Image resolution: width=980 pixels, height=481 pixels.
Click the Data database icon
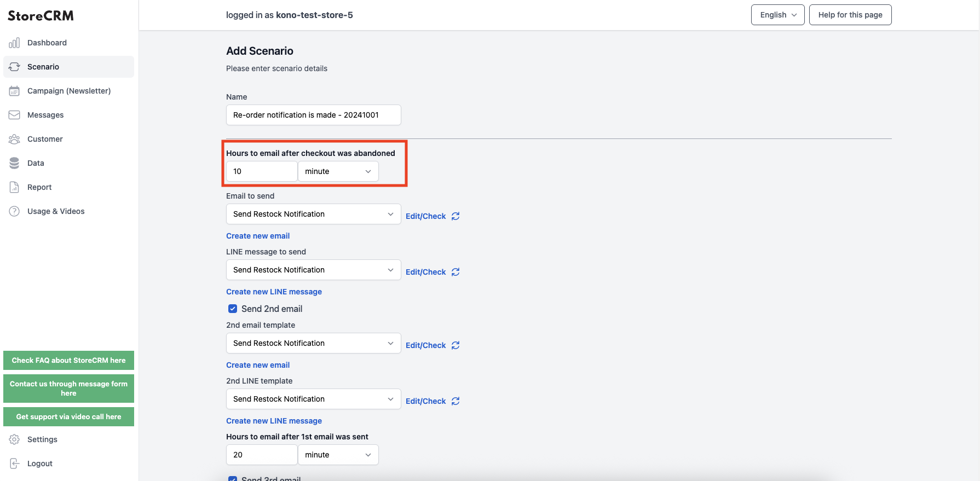[x=14, y=163]
